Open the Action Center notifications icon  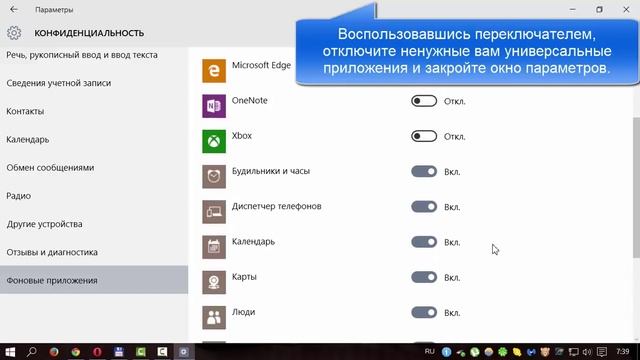[602, 352]
